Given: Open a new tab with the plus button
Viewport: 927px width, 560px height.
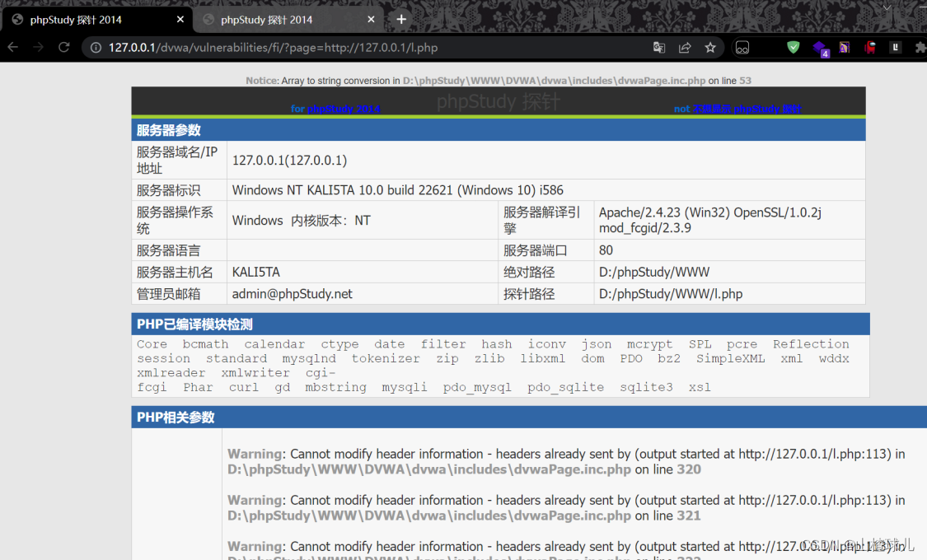Looking at the screenshot, I should [x=401, y=20].
